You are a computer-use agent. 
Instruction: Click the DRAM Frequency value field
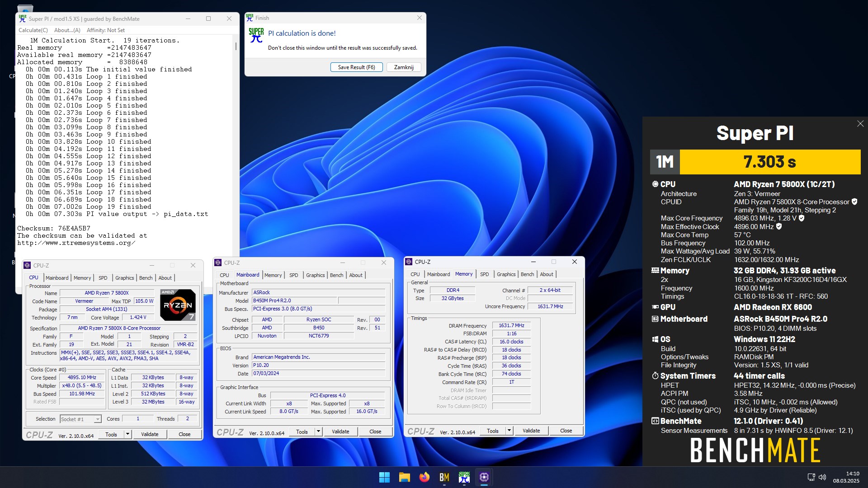pyautogui.click(x=511, y=325)
